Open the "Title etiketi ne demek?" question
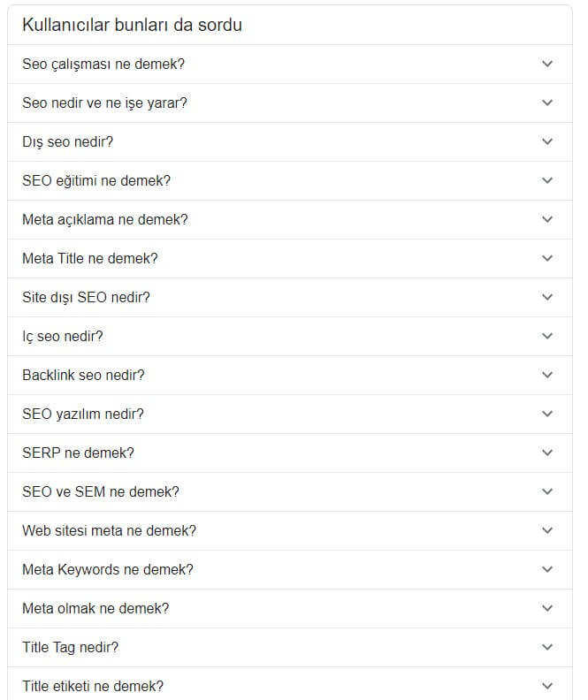This screenshot has height=700, width=588. [x=93, y=686]
